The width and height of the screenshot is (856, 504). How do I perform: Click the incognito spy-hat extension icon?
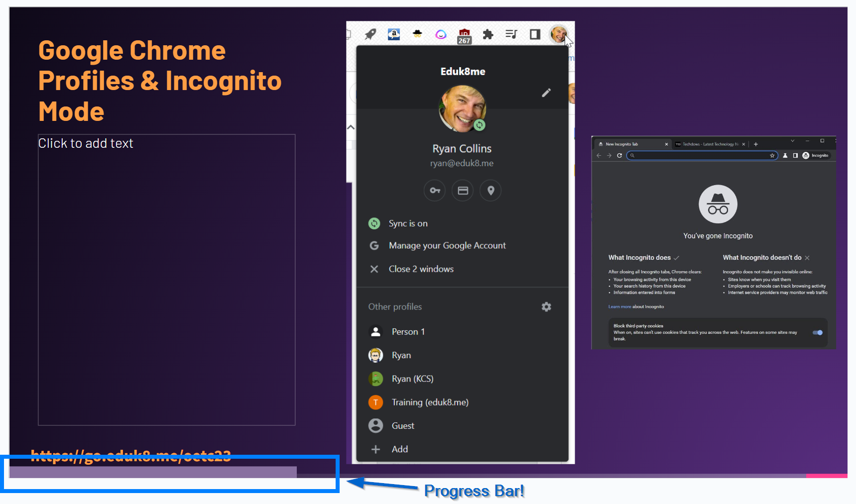point(417,34)
